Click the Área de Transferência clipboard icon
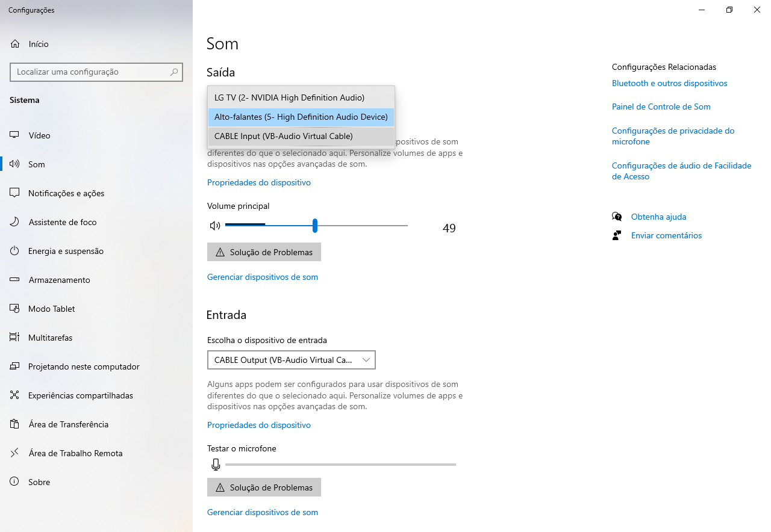 [15, 424]
